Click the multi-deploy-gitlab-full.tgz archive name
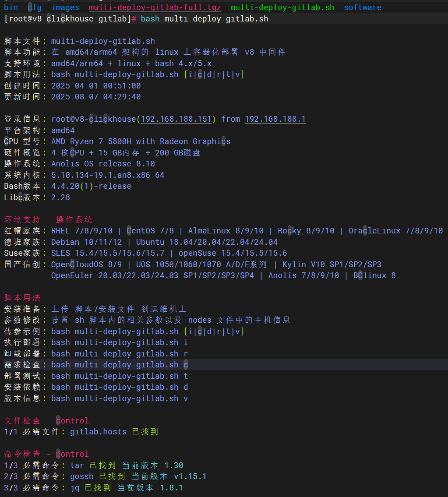 coord(155,7)
